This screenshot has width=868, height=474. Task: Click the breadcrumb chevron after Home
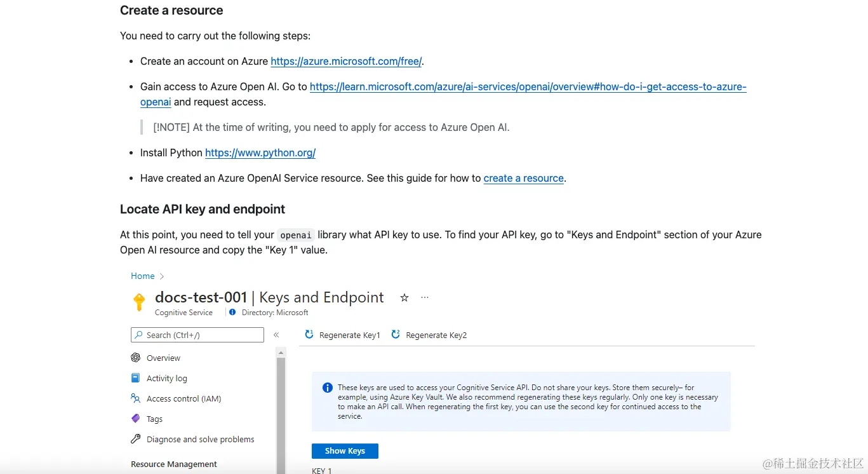coord(162,276)
